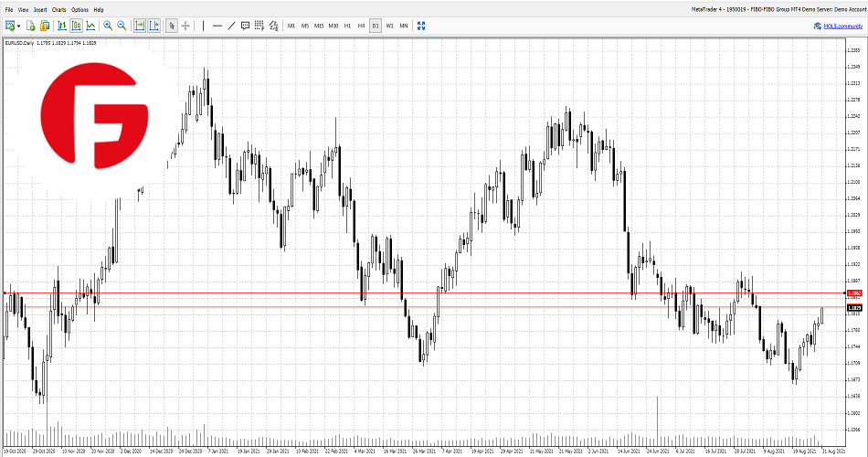The image size is (868, 457).
Task: Switch chart to bar chart mode
Action: (x=61, y=26)
